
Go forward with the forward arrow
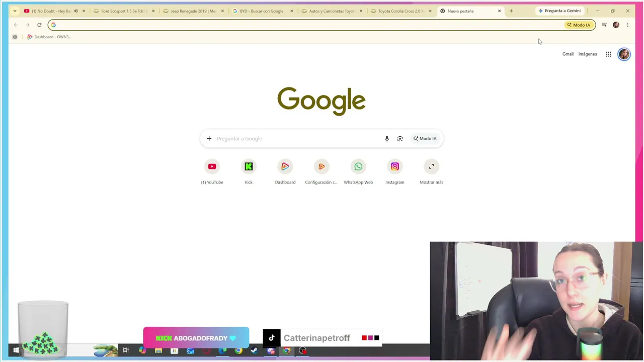pos(28,25)
